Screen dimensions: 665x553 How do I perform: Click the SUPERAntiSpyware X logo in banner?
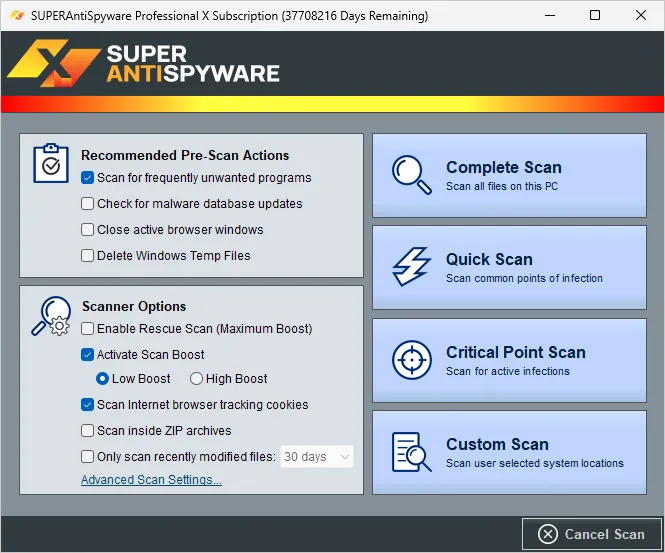pos(54,63)
